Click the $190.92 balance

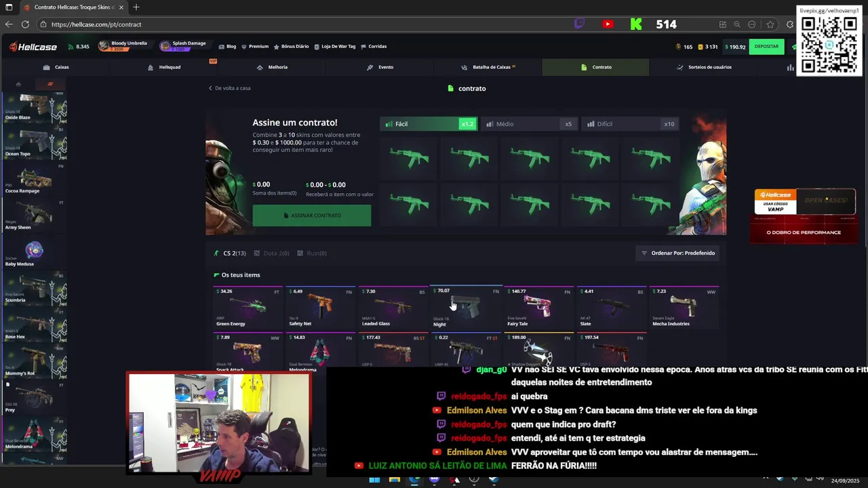pyautogui.click(x=735, y=47)
